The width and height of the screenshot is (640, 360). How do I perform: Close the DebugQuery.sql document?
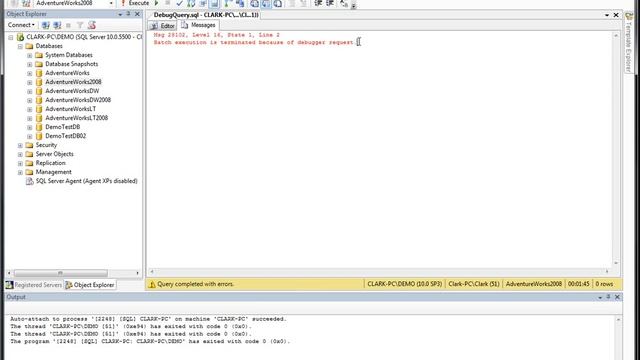[616, 15]
